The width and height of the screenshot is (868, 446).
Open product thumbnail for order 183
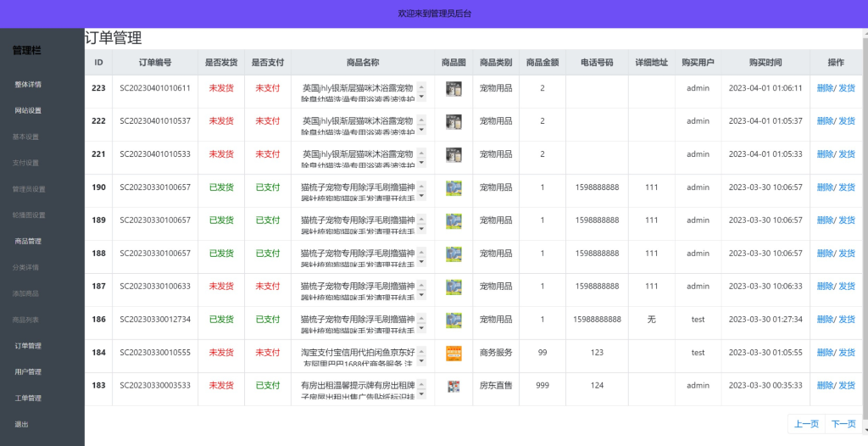pyautogui.click(x=453, y=386)
